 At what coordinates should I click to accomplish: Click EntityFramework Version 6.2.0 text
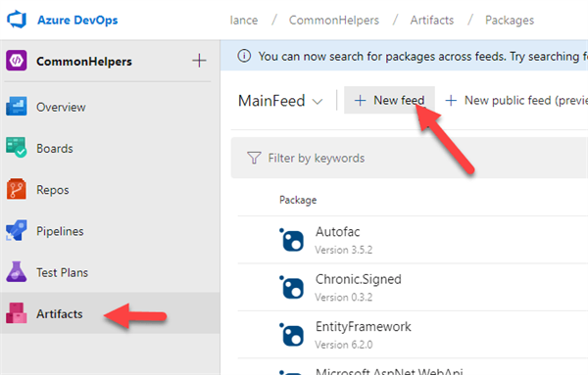tap(344, 345)
